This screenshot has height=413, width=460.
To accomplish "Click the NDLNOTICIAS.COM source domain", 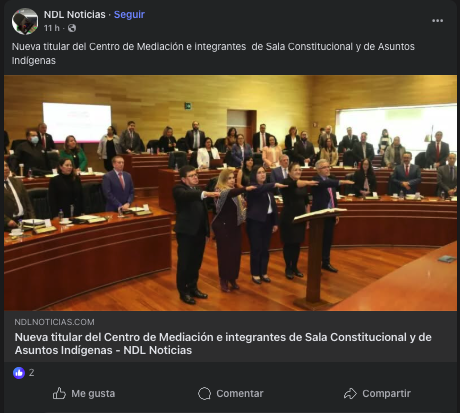I will [x=55, y=322].
